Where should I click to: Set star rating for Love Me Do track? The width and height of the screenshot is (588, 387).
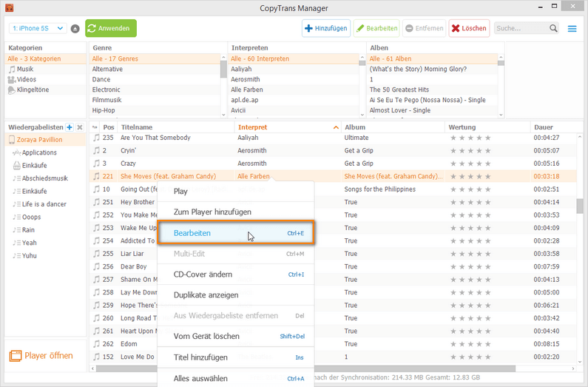click(x=470, y=357)
